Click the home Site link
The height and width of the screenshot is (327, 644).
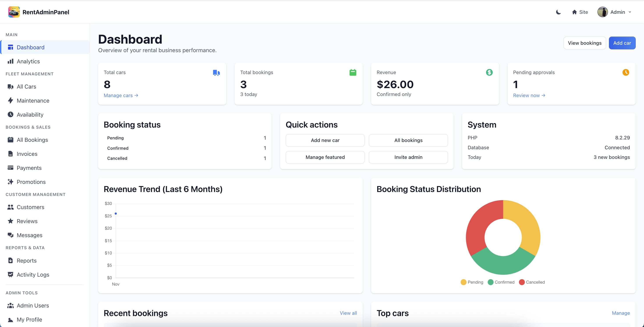tap(580, 12)
